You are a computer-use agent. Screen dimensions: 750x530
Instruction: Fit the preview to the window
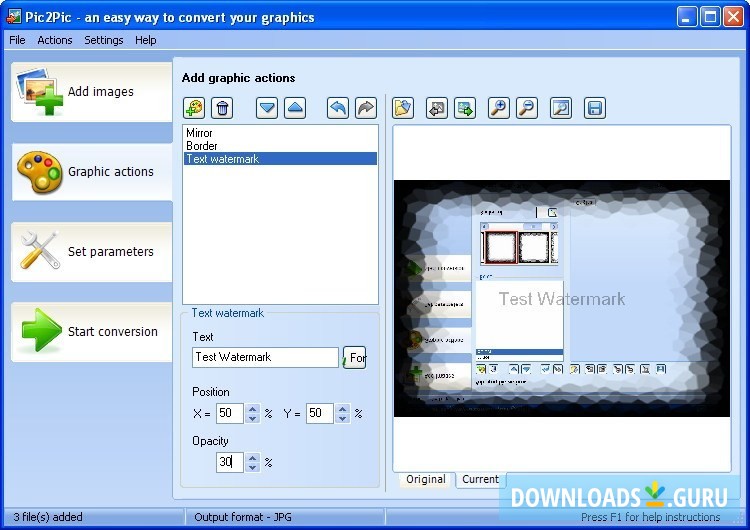561,108
